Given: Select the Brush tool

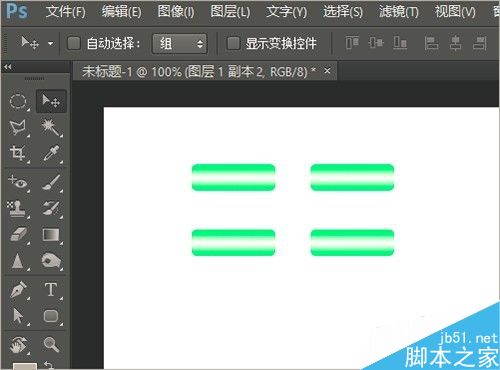Looking at the screenshot, I should tap(51, 182).
